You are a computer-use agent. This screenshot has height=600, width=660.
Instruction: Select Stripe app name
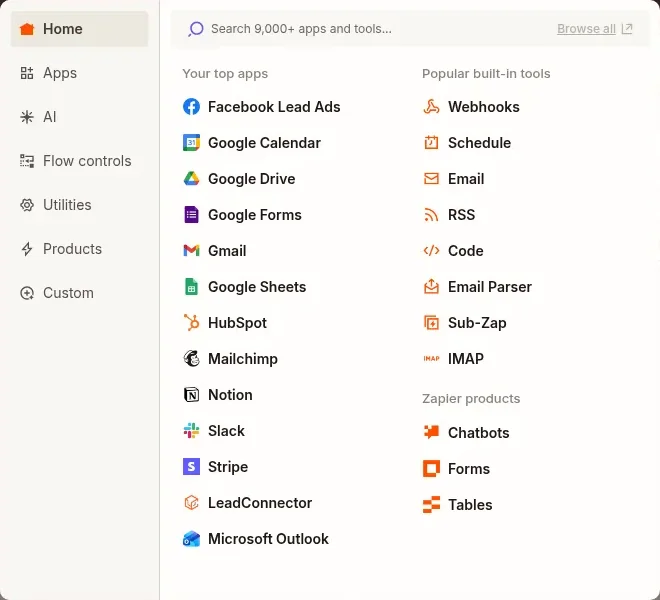click(228, 467)
